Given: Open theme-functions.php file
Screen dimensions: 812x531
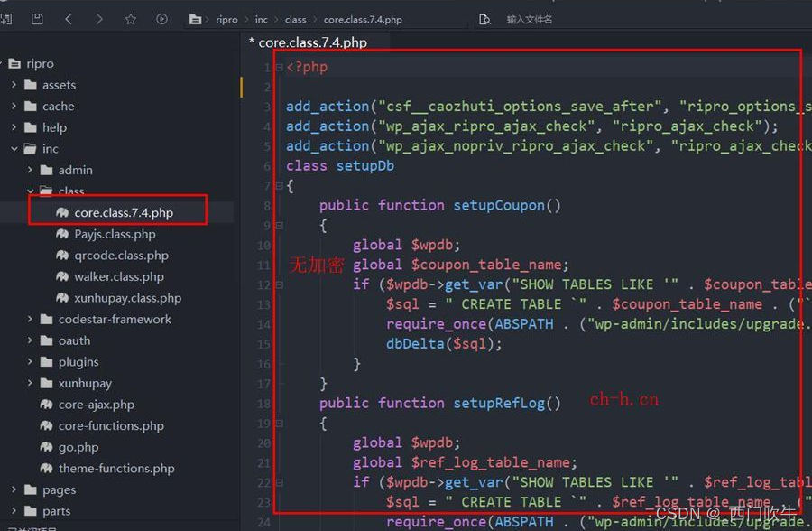Looking at the screenshot, I should (x=116, y=469).
